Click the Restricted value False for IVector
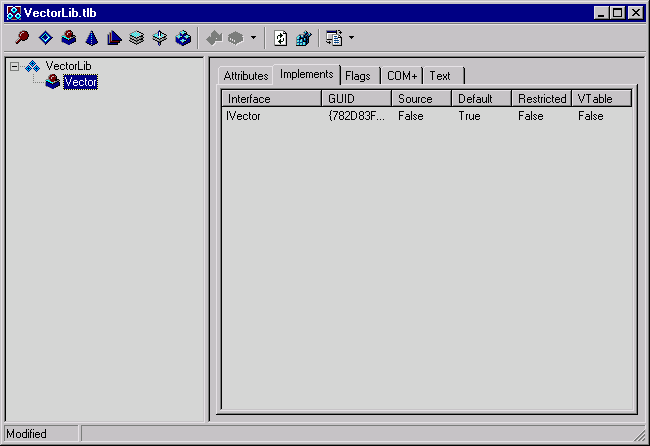650x446 pixels. point(531,116)
